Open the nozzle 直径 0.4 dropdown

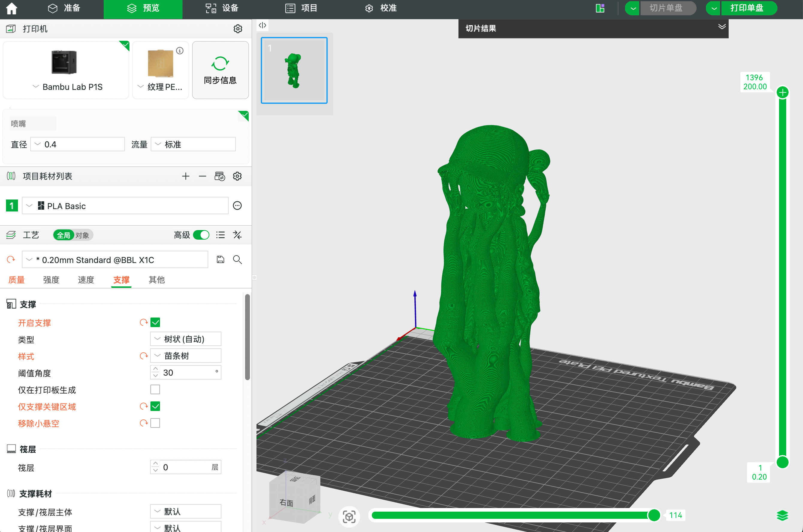pyautogui.click(x=78, y=144)
